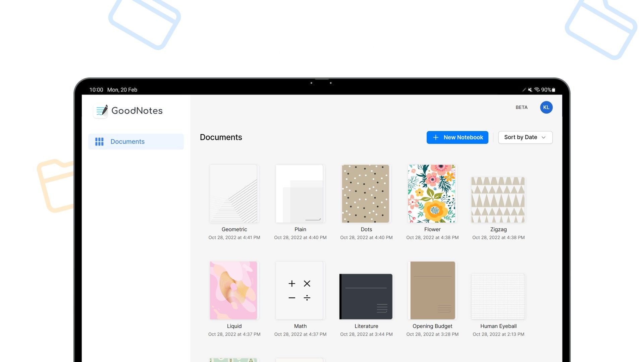Screen dimensions: 644x362
Task: Click the New Notebook plus button
Action: point(436,137)
